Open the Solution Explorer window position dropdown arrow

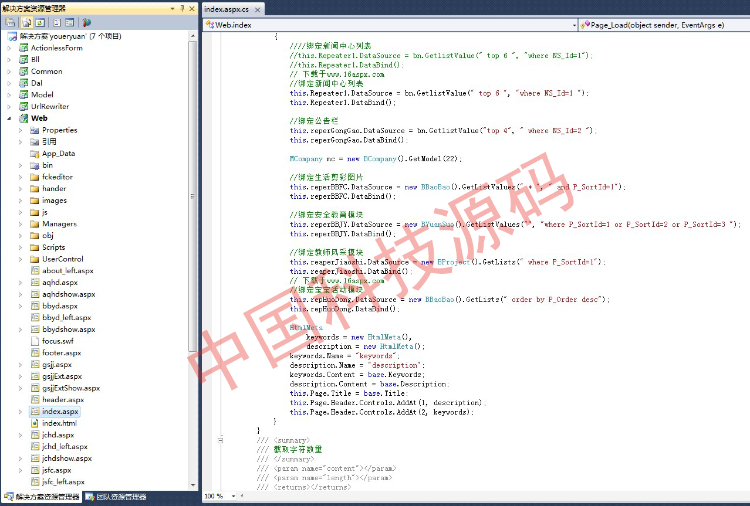coord(173,9)
